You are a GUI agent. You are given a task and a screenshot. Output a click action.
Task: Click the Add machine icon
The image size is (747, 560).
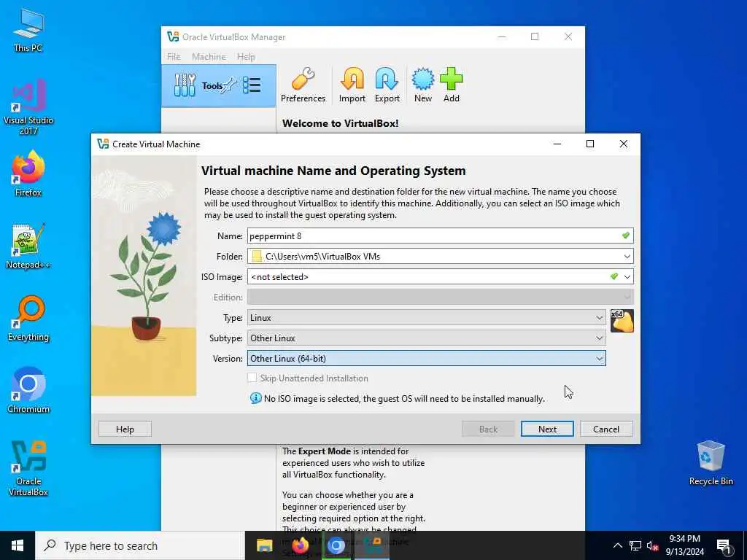point(451,86)
